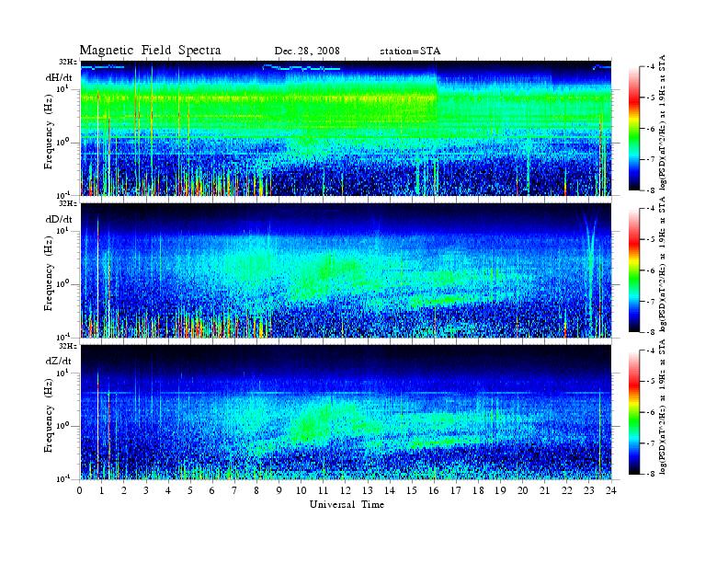Screen dimensions: 728x563
Task: Click the "station=STA" header text
Action: coord(410,52)
